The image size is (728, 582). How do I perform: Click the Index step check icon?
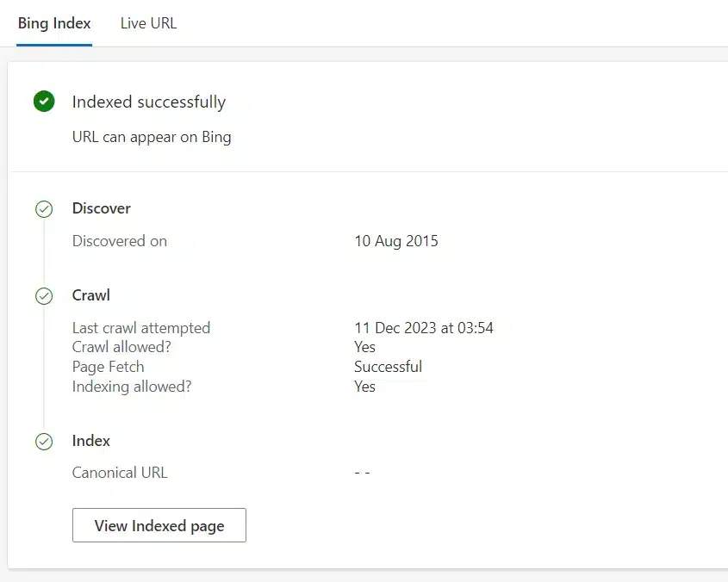point(44,442)
